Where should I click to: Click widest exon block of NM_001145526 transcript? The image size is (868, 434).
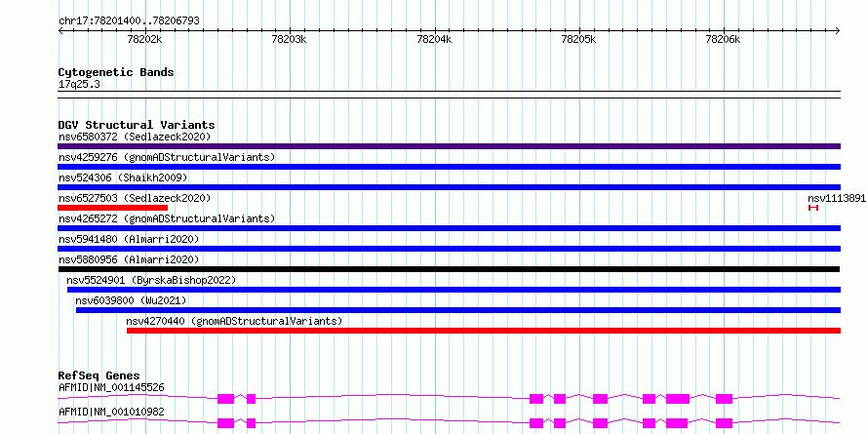click(678, 399)
